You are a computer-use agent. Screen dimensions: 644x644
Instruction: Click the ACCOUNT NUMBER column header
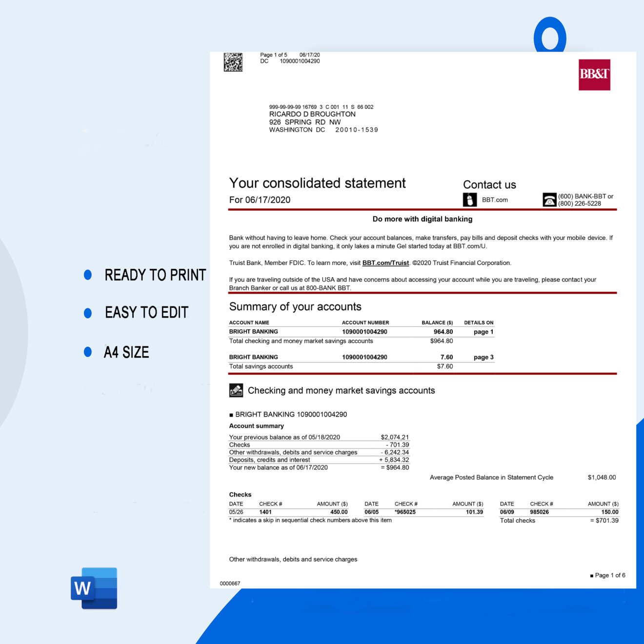click(x=365, y=322)
